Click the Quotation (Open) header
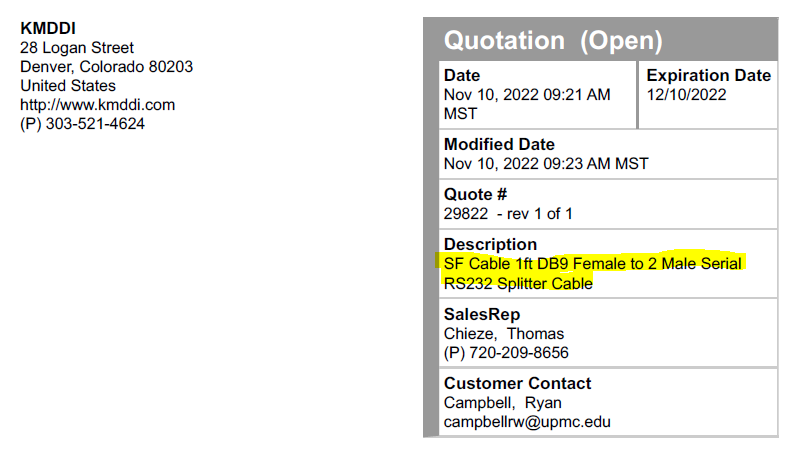Screen dimensions: 803x454 (x=553, y=41)
